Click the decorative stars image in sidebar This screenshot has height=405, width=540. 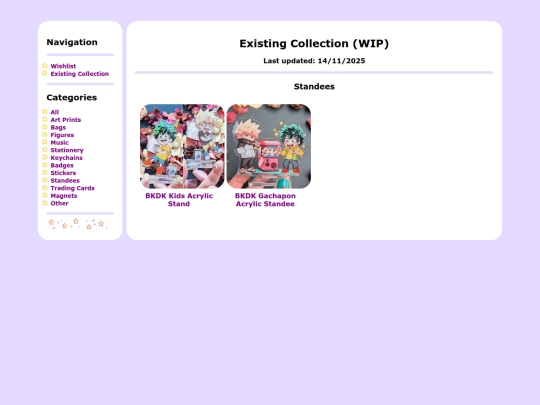click(x=77, y=224)
